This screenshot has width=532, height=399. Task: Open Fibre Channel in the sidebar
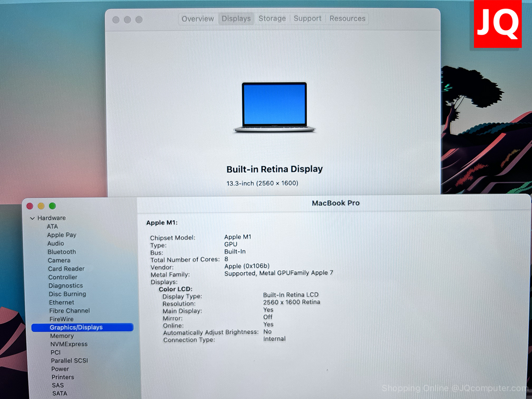coord(70,311)
